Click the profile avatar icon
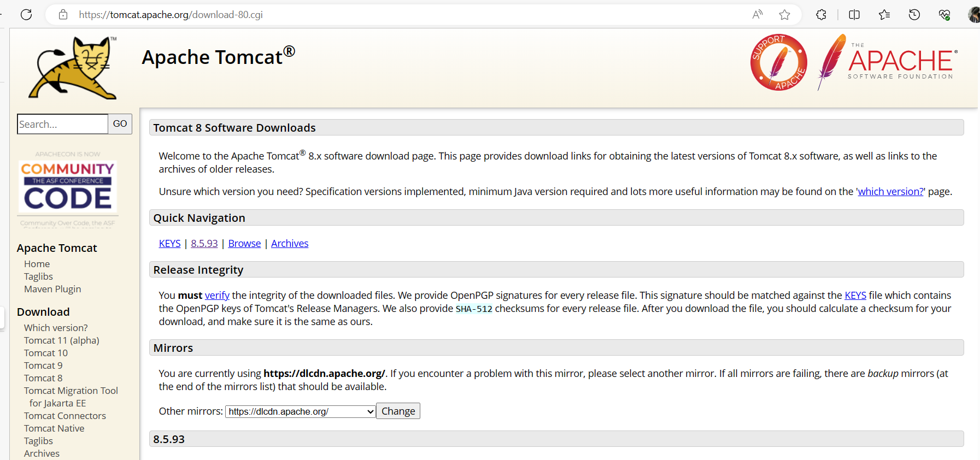Screen dimensions: 980x460 tap(973, 15)
